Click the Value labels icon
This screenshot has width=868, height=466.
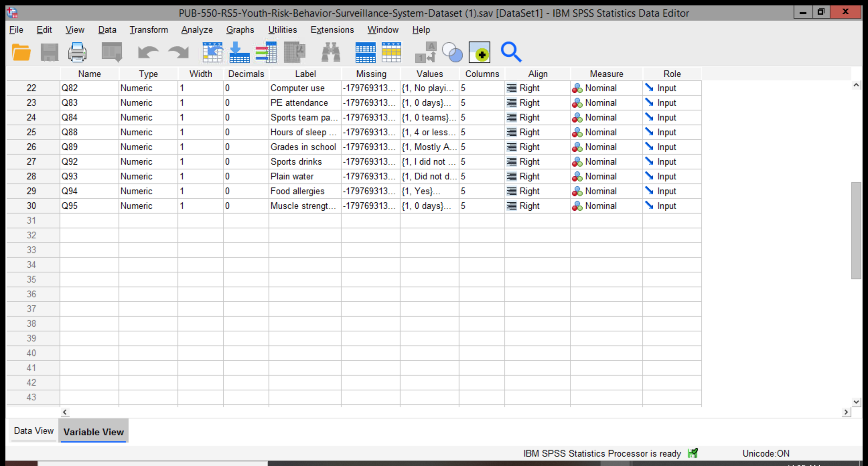(x=426, y=53)
